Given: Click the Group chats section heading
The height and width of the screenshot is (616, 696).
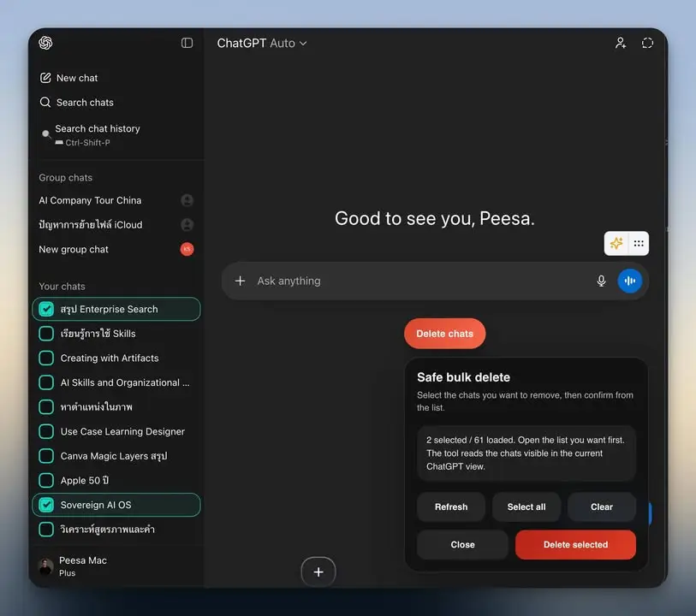Looking at the screenshot, I should (66, 177).
